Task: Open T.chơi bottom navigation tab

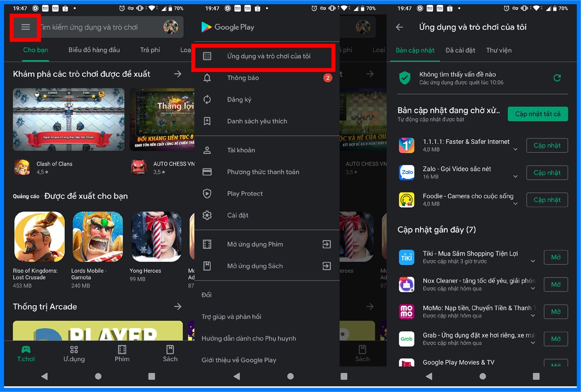Action: pos(26,354)
